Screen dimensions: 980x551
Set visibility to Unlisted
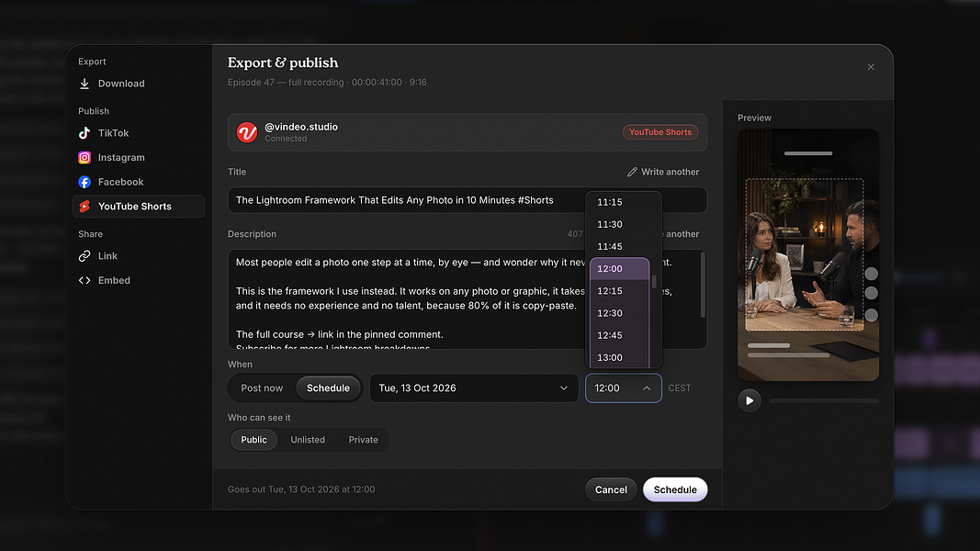pyautogui.click(x=308, y=440)
